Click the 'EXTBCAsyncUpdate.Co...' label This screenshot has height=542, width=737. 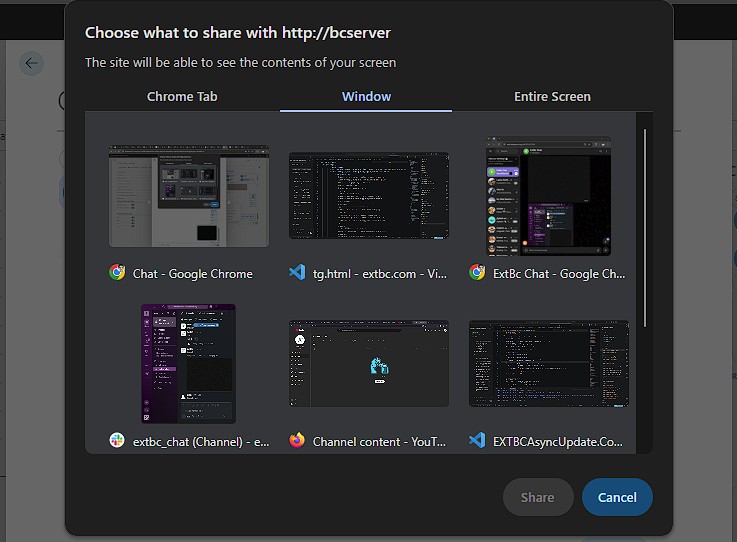point(557,442)
